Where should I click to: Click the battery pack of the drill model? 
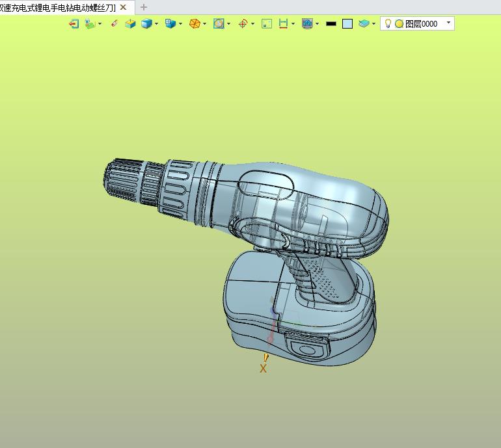[299, 310]
